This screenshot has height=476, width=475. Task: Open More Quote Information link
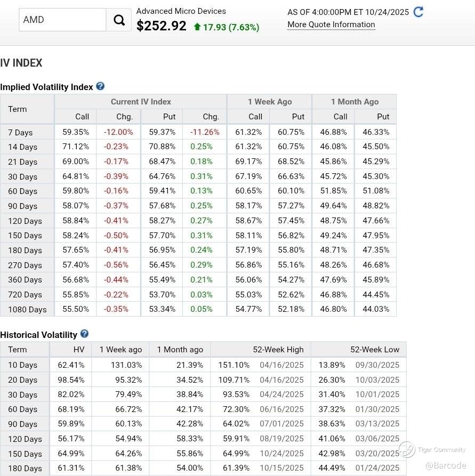point(331,25)
